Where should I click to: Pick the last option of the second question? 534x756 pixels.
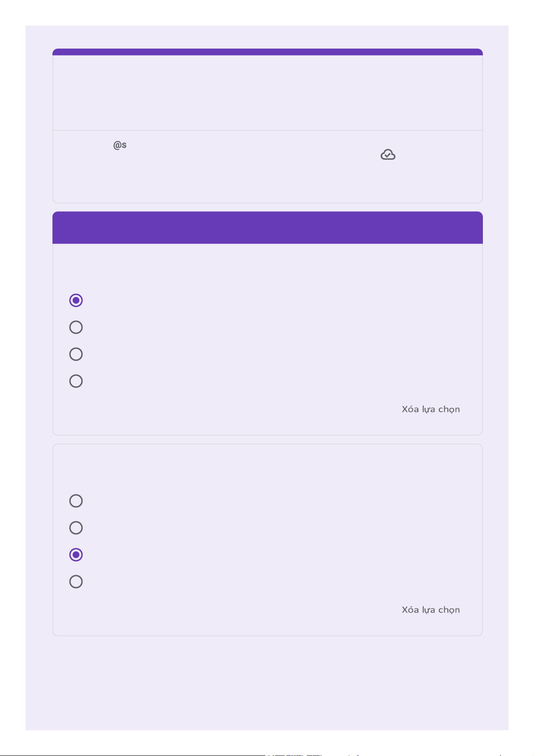[76, 581]
